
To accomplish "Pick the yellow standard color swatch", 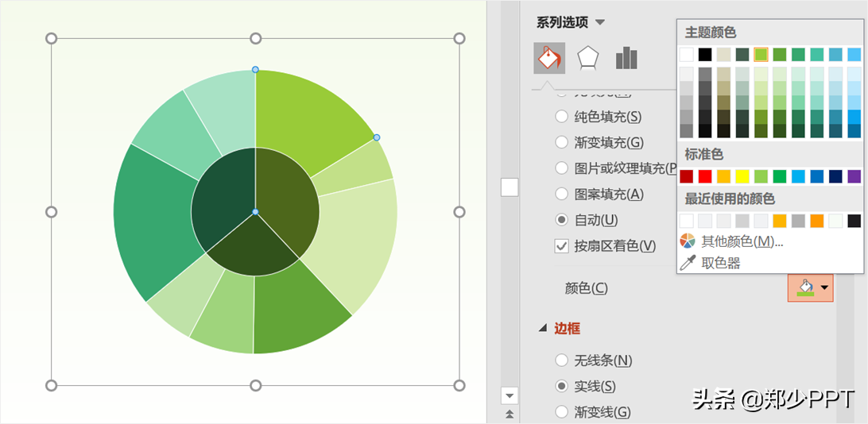I will click(x=742, y=176).
